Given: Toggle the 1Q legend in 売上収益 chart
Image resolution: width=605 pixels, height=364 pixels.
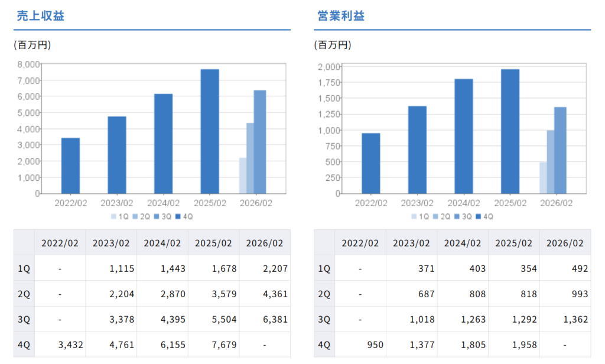Looking at the screenshot, I should (x=120, y=216).
